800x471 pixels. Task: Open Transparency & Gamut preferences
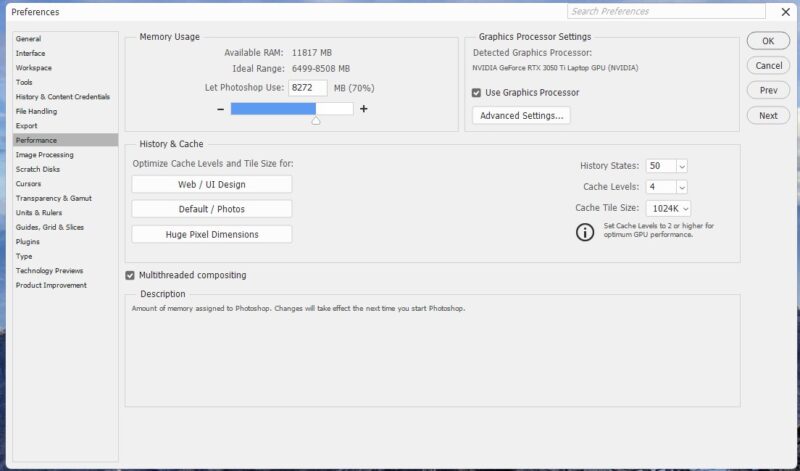click(65, 198)
